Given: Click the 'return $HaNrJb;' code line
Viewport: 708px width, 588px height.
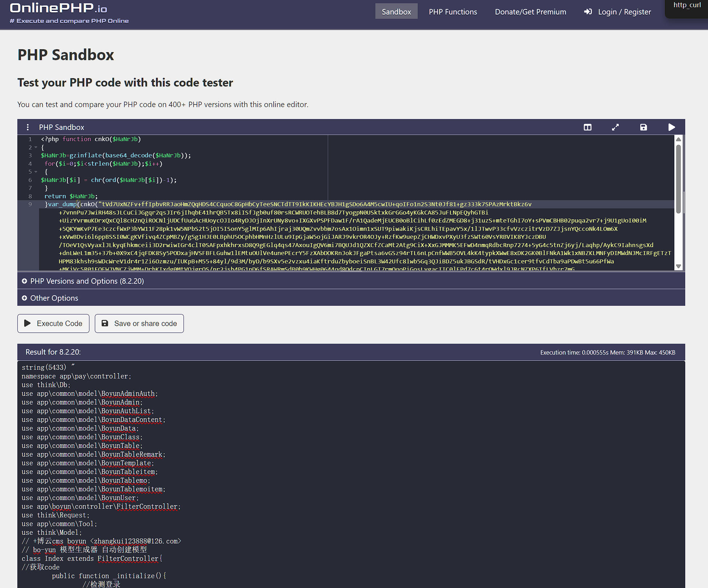Looking at the screenshot, I should 71,196.
